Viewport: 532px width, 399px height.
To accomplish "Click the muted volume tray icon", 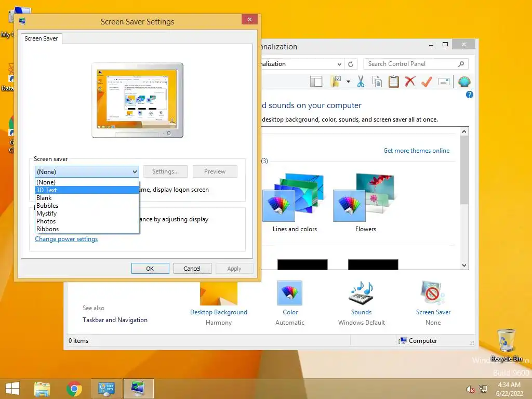I will click(470, 389).
